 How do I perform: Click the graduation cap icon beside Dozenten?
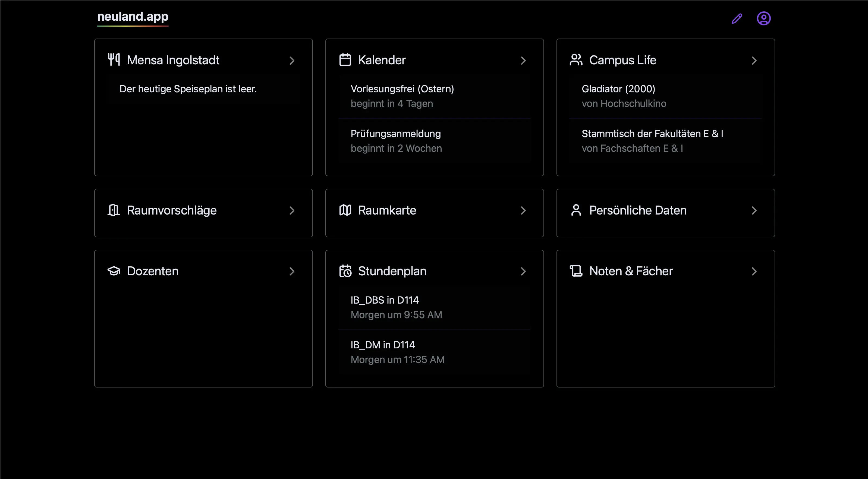[114, 271]
